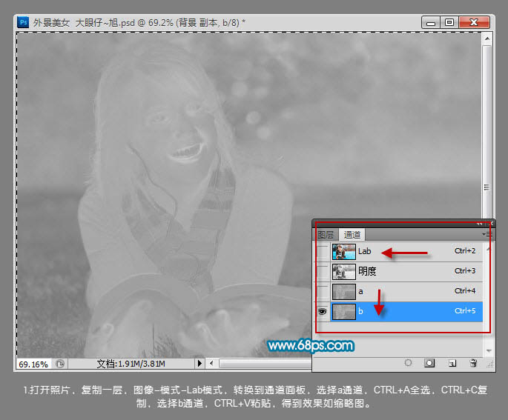Click the Ctrl+2 shortcut text

465,251
